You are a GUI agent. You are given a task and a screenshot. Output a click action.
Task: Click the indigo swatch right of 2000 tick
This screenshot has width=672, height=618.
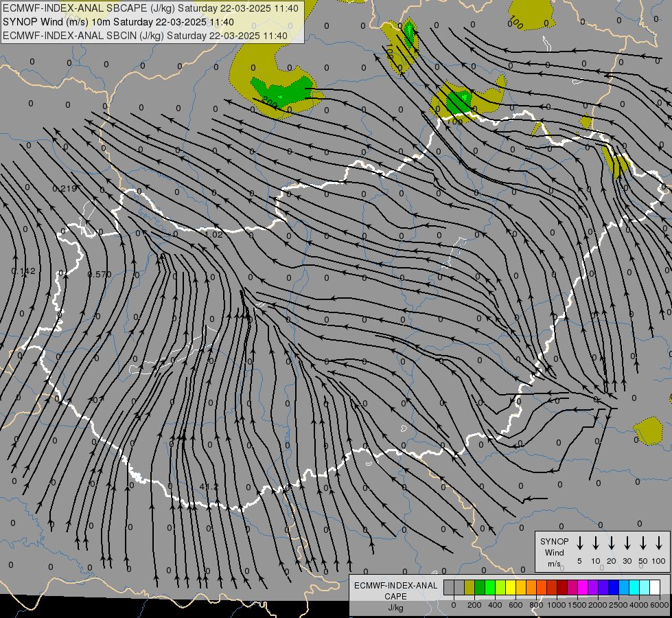click(x=603, y=587)
